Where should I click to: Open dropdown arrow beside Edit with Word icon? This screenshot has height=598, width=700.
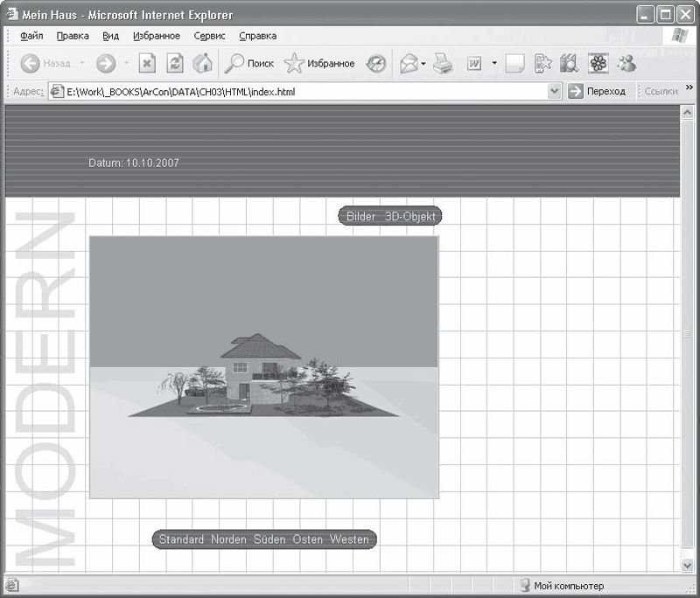pos(494,64)
